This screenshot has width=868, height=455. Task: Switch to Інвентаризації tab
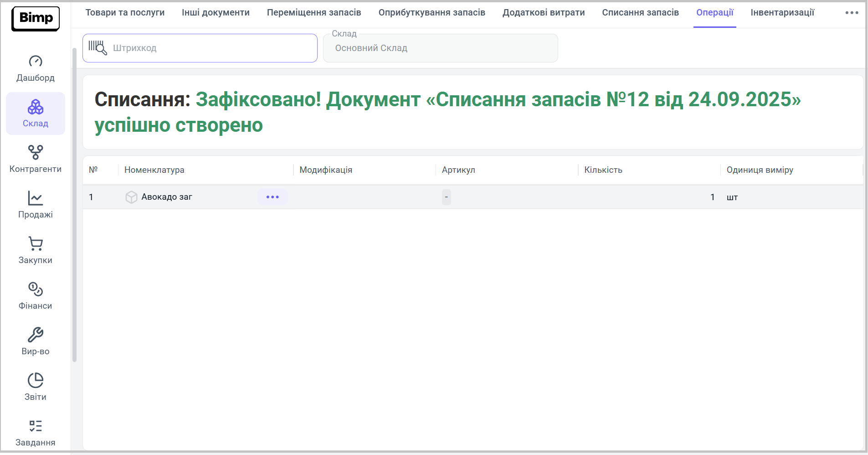tap(782, 13)
